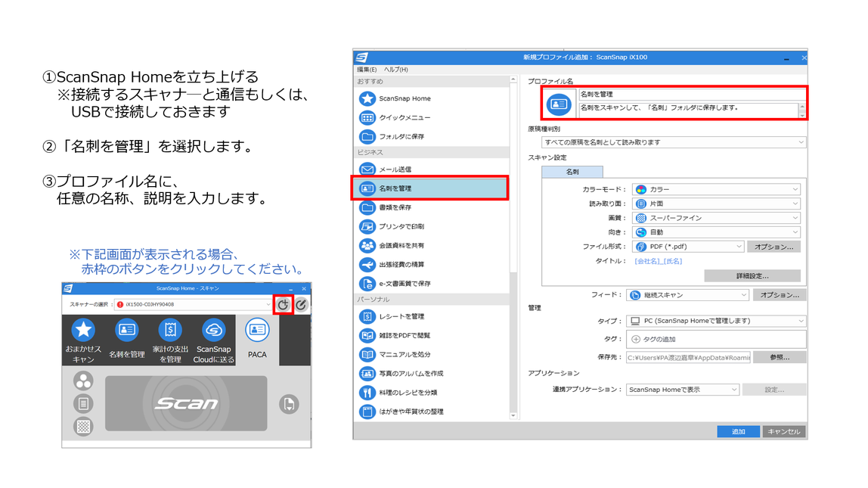
Task: Open the タイプ dropdown
Action: pos(716,321)
